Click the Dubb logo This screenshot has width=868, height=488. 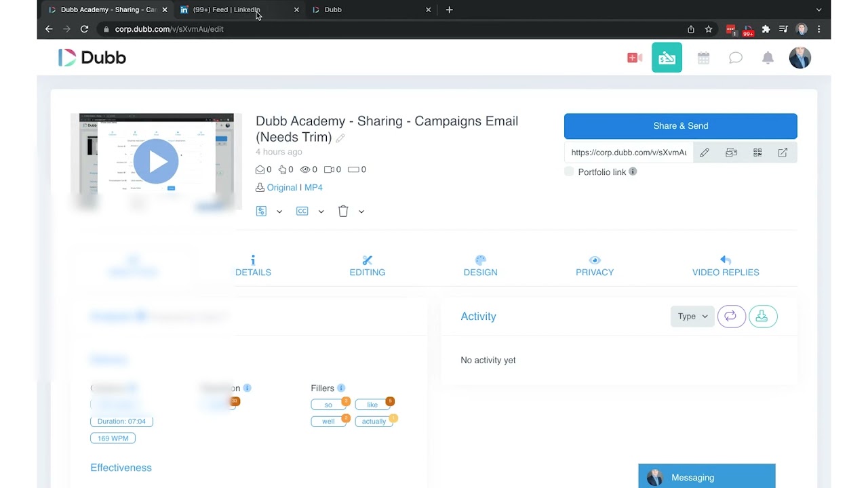click(92, 58)
